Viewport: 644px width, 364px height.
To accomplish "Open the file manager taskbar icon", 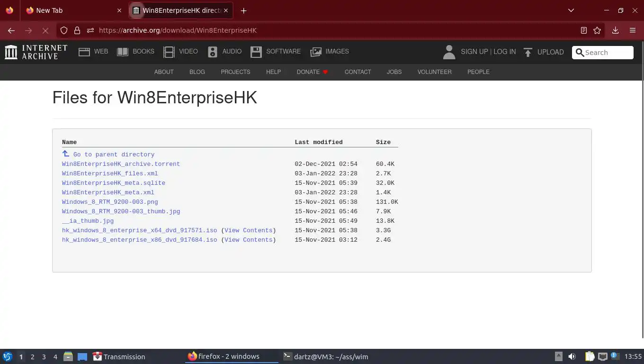I will 68,356.
